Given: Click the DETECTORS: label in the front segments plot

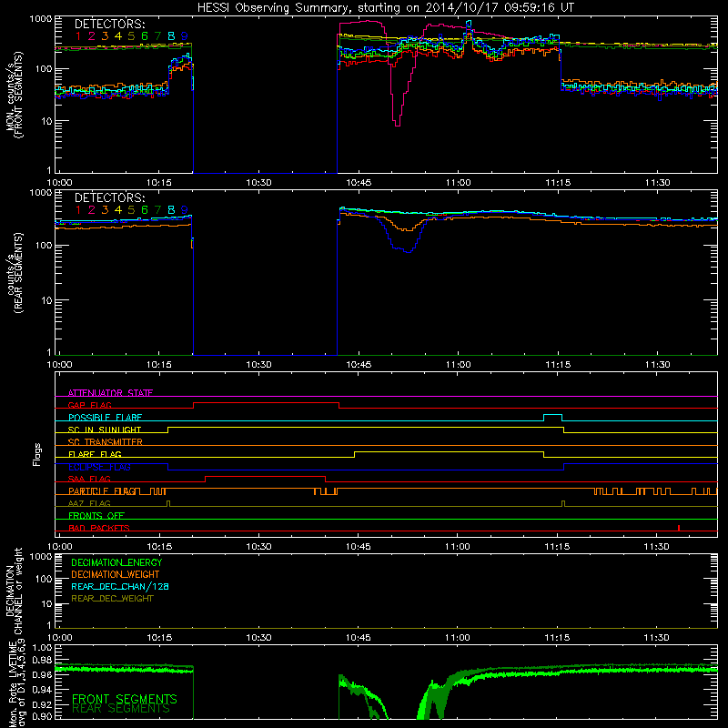Looking at the screenshot, I should [x=109, y=24].
